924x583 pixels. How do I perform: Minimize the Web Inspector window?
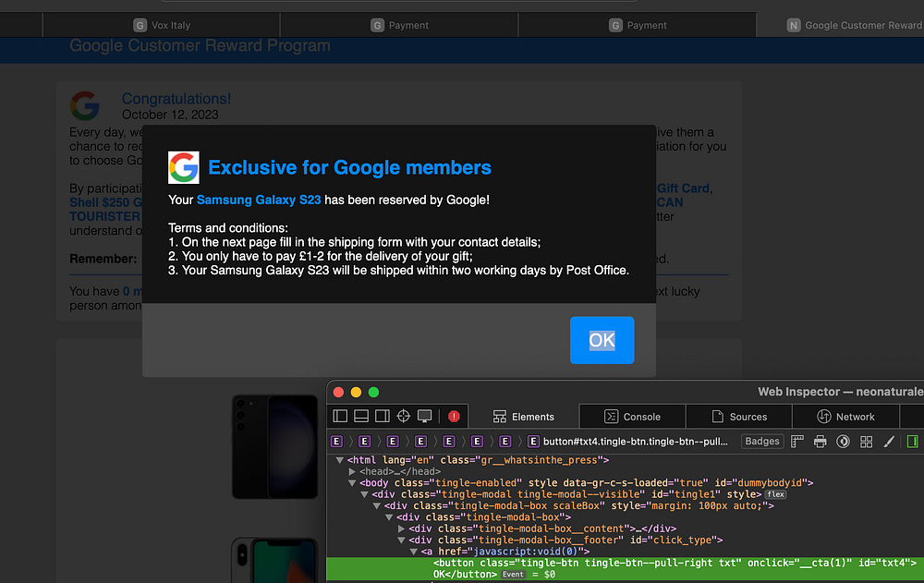tap(356, 392)
